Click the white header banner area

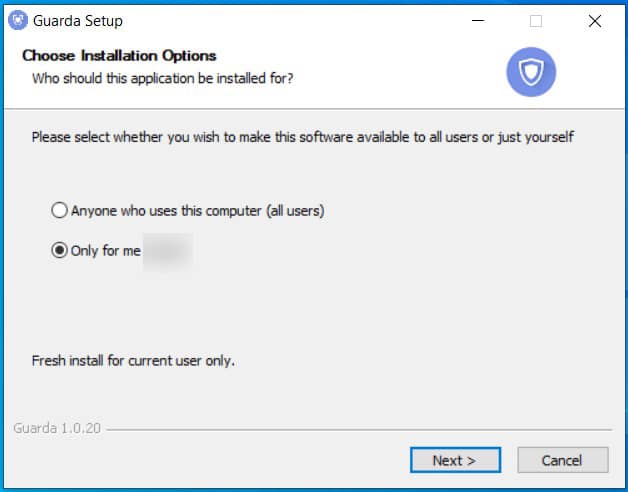click(314, 75)
